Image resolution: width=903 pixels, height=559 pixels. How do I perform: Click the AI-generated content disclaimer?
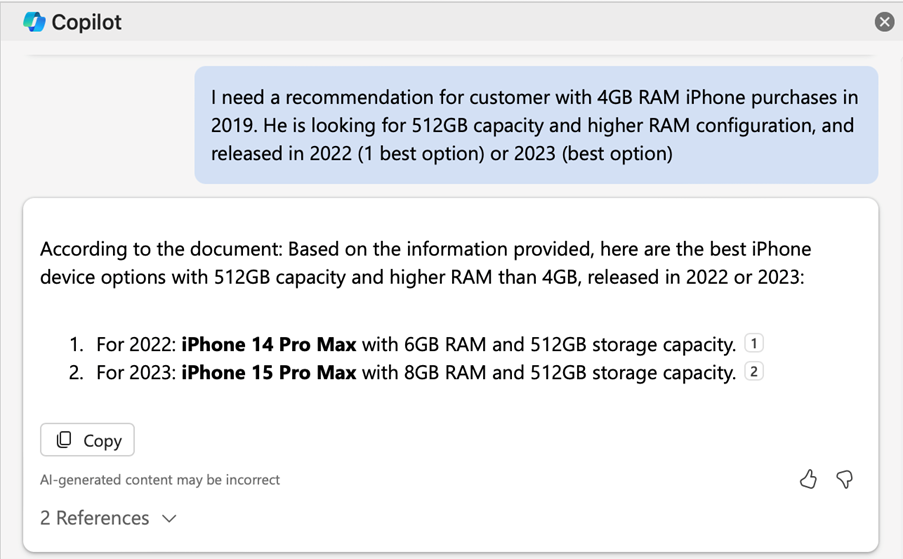point(160,480)
